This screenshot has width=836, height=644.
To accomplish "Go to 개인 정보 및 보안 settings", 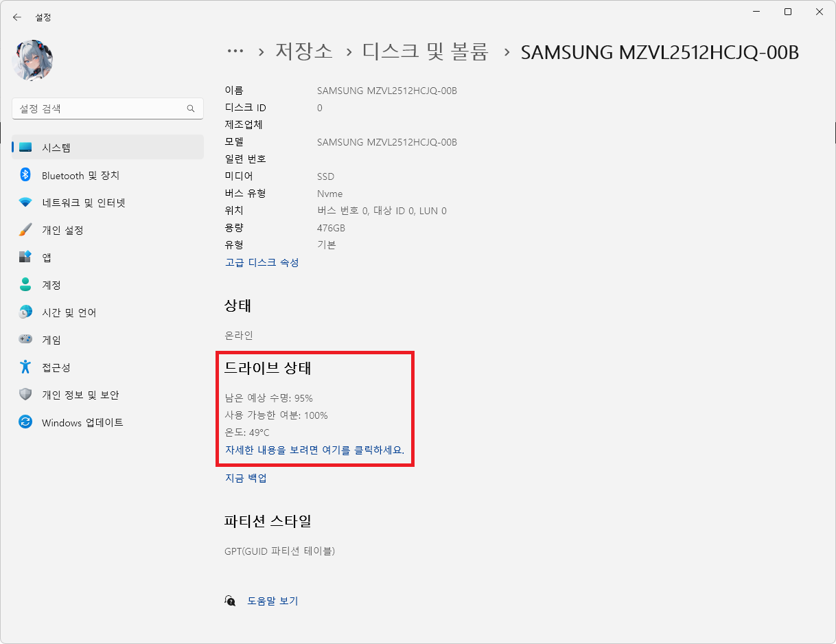I will pyautogui.click(x=108, y=395).
